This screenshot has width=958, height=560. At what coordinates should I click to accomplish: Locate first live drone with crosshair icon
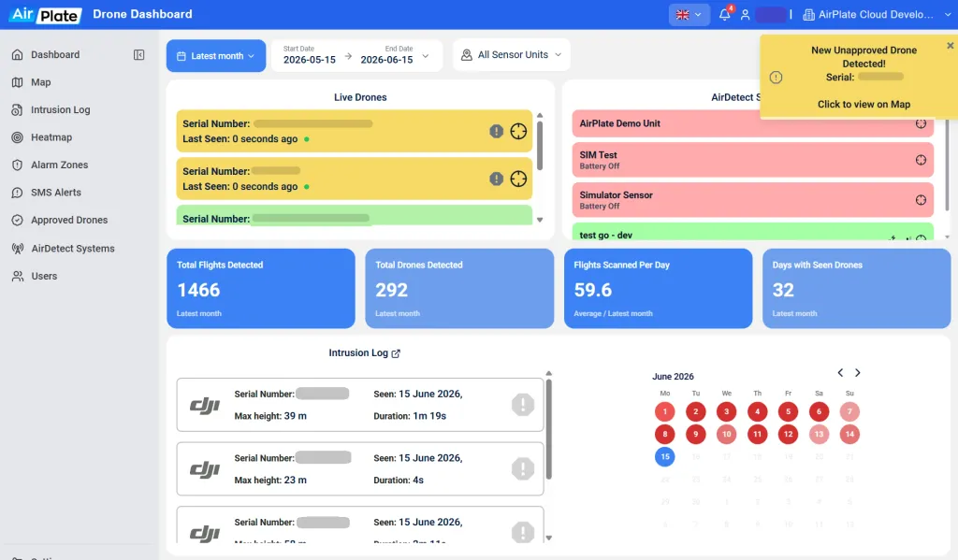tap(518, 131)
